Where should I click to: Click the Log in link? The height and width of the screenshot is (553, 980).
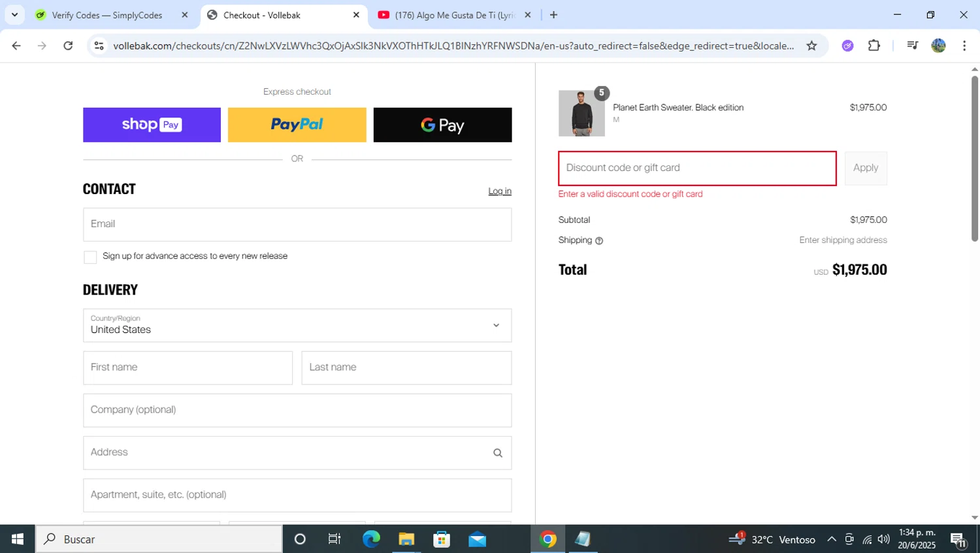(x=500, y=191)
